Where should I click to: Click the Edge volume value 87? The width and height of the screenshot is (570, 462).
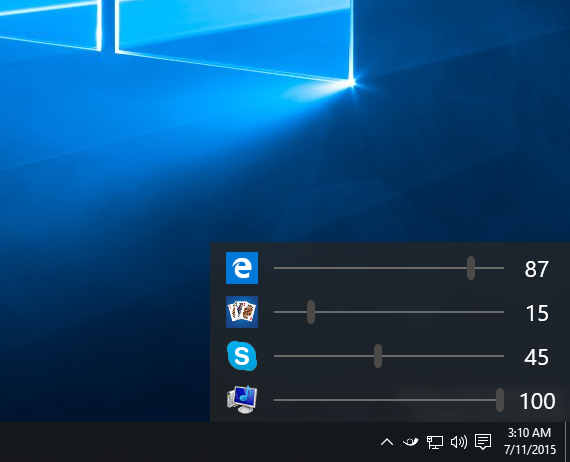536,269
